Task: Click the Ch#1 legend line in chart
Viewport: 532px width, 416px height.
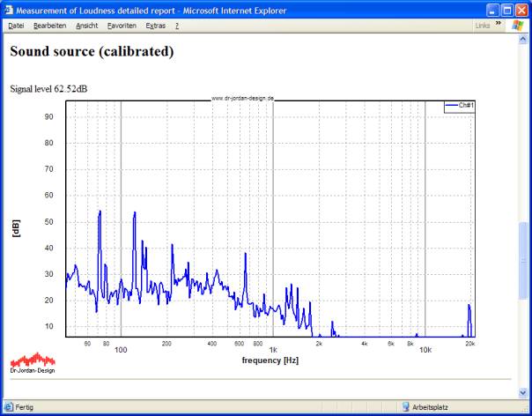Action: (451, 105)
